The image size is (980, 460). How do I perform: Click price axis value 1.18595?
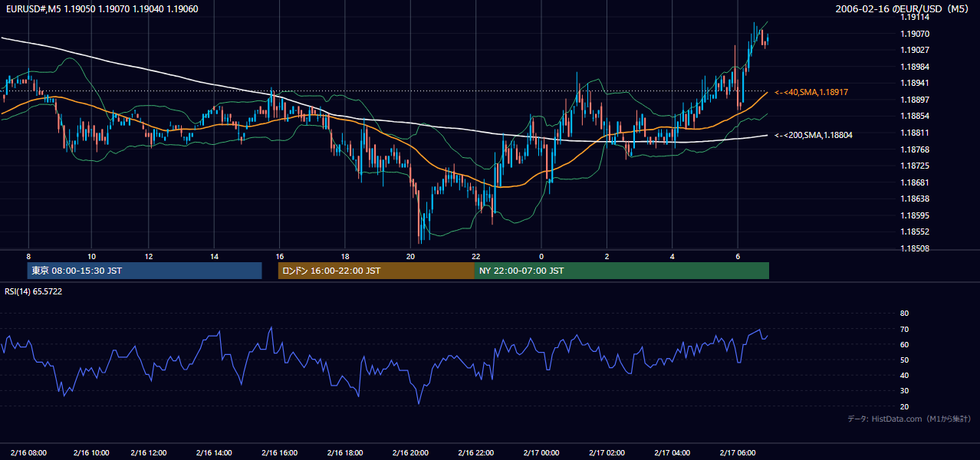[915, 215]
